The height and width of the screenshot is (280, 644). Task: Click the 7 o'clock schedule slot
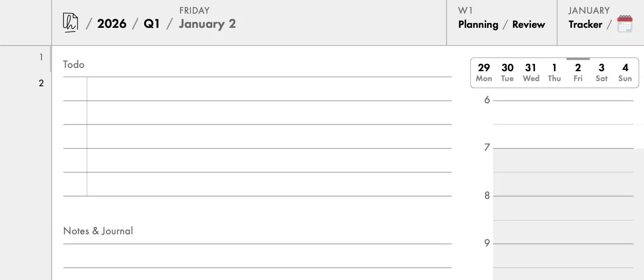pos(563,160)
